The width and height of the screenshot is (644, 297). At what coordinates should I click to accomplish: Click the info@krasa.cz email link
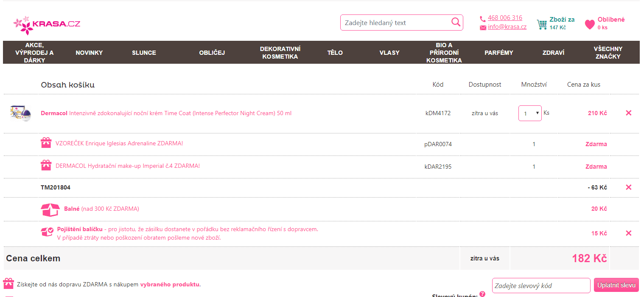pyautogui.click(x=507, y=27)
